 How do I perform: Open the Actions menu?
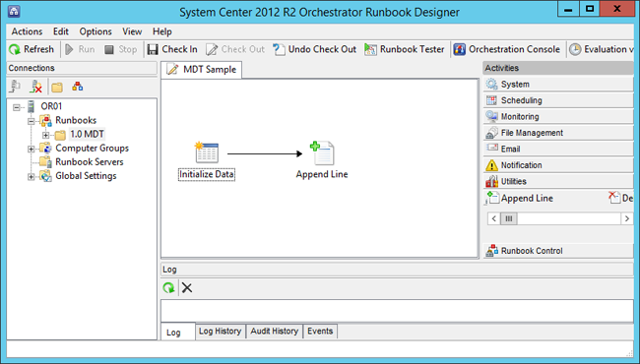(x=27, y=31)
